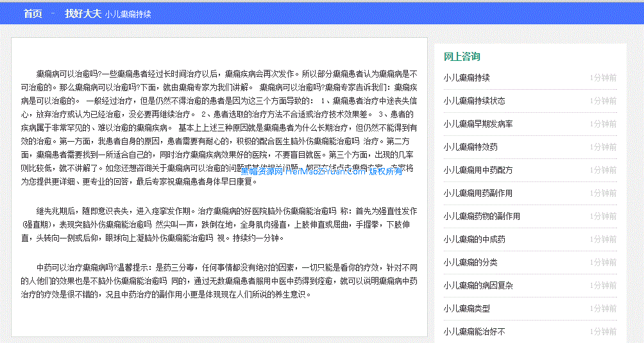Click the paragraph starting 继先兆期后
The width and height of the screenshot is (644, 343).
219,224
